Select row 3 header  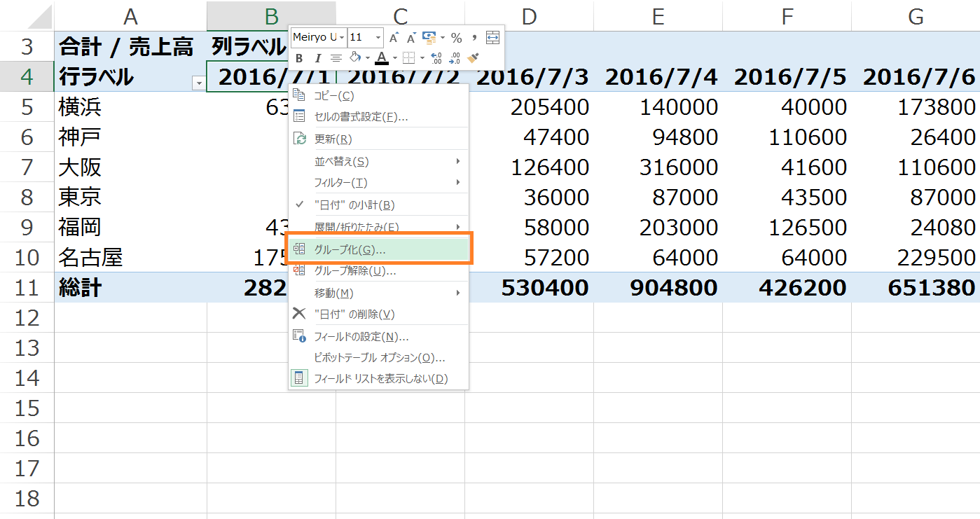(27, 47)
